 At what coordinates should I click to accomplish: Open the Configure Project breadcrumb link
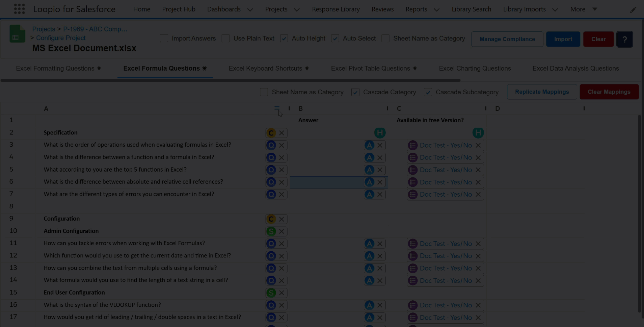pyautogui.click(x=61, y=38)
